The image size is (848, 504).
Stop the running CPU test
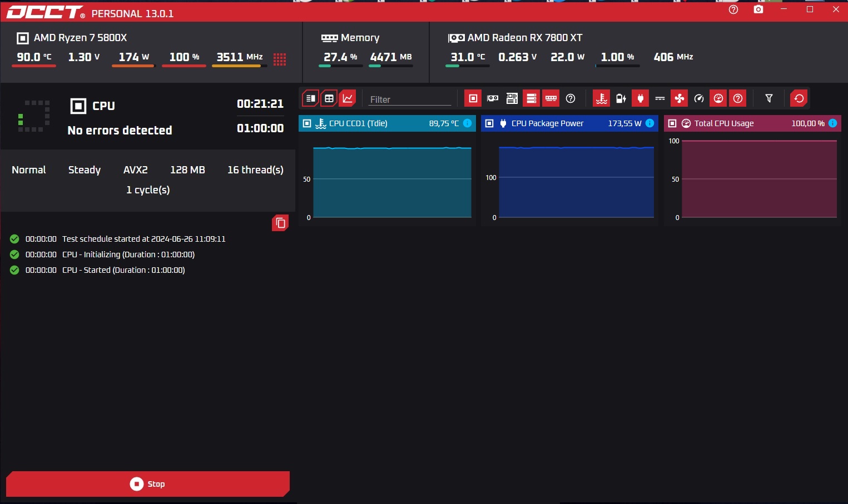click(148, 484)
